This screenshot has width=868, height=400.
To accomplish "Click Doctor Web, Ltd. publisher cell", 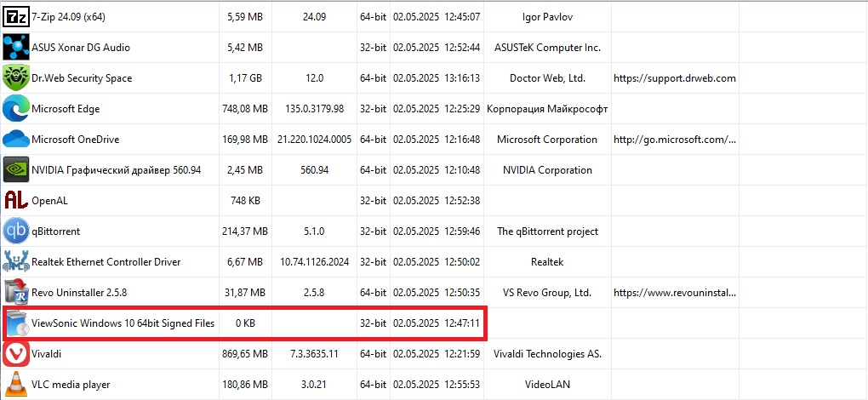I will 547,78.
